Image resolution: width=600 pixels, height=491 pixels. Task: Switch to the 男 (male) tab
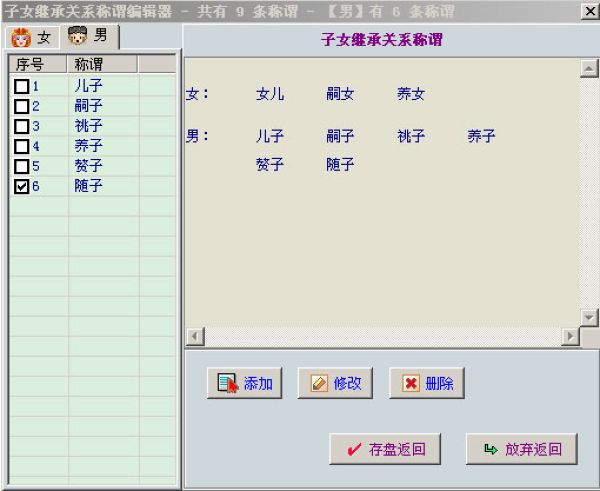pos(89,36)
